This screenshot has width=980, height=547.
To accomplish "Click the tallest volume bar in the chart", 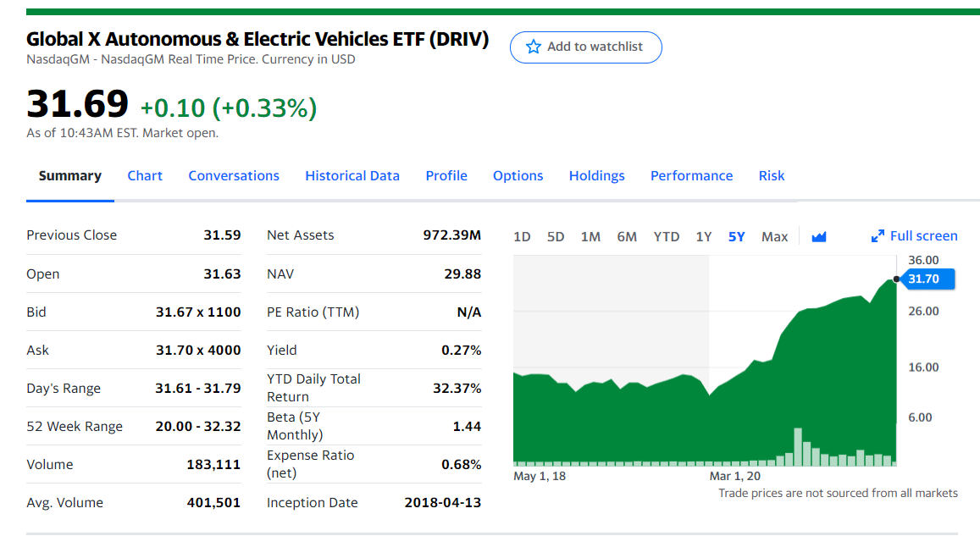I will click(798, 447).
